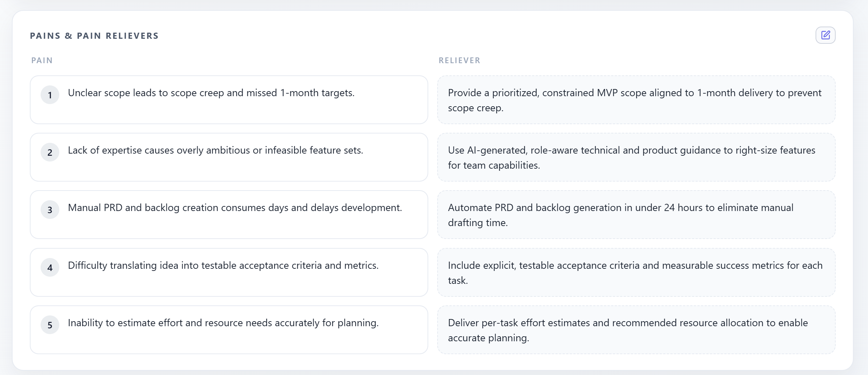Select the 'Inability to estimate effort' pain text
The height and width of the screenshot is (375, 868).
pos(223,323)
